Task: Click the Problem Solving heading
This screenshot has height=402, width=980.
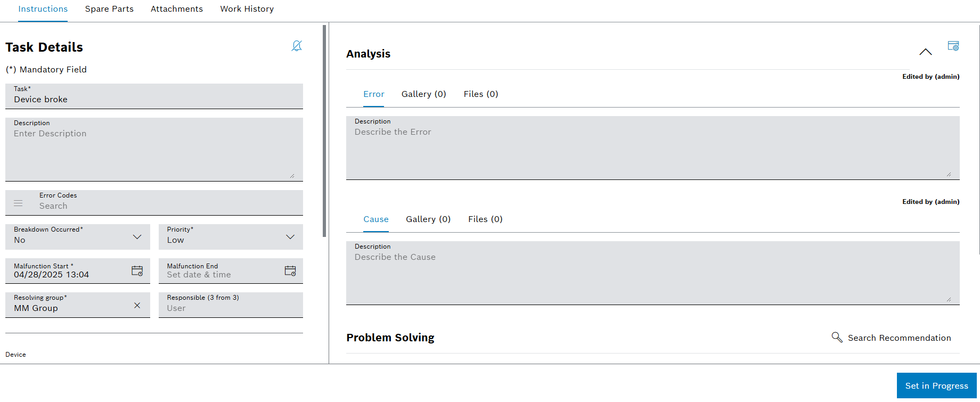Action: tap(390, 338)
